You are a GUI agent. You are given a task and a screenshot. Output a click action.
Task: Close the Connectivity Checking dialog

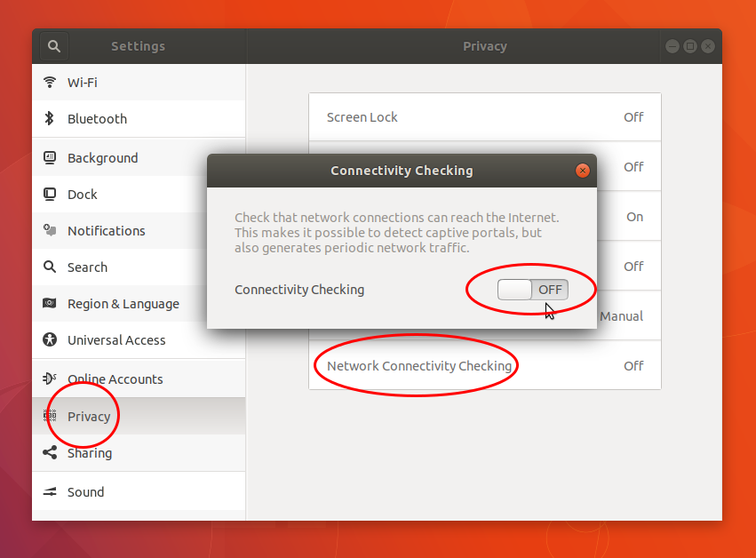point(583,171)
